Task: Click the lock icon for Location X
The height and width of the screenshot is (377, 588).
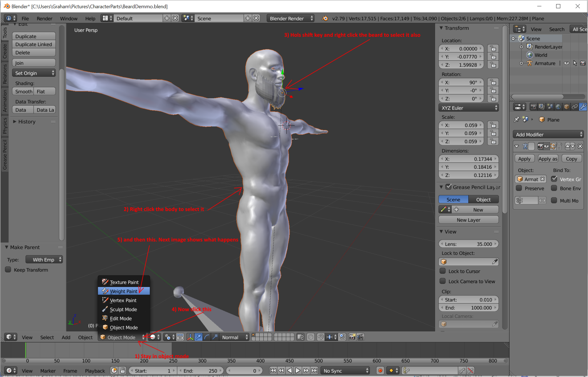Action: tap(493, 49)
